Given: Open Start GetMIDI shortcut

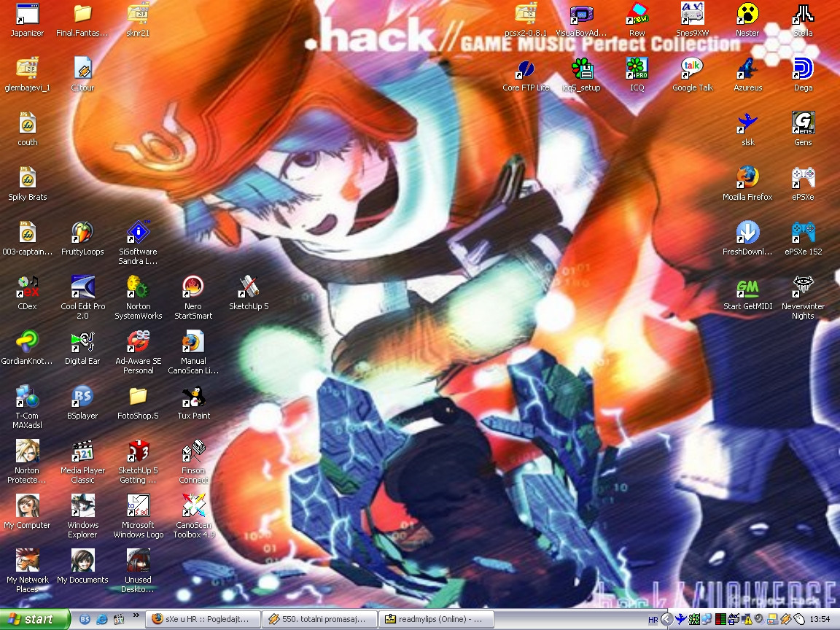Looking at the screenshot, I should click(747, 293).
